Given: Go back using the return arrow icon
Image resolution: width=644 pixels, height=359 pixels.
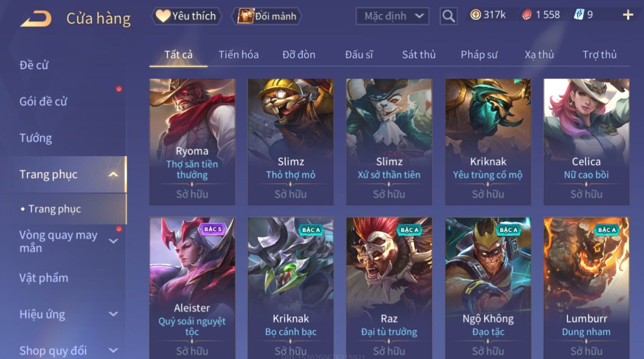Looking at the screenshot, I should [36, 19].
